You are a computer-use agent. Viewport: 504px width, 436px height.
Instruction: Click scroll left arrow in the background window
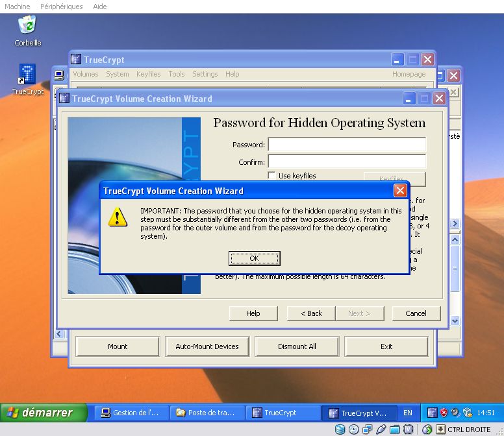58,334
